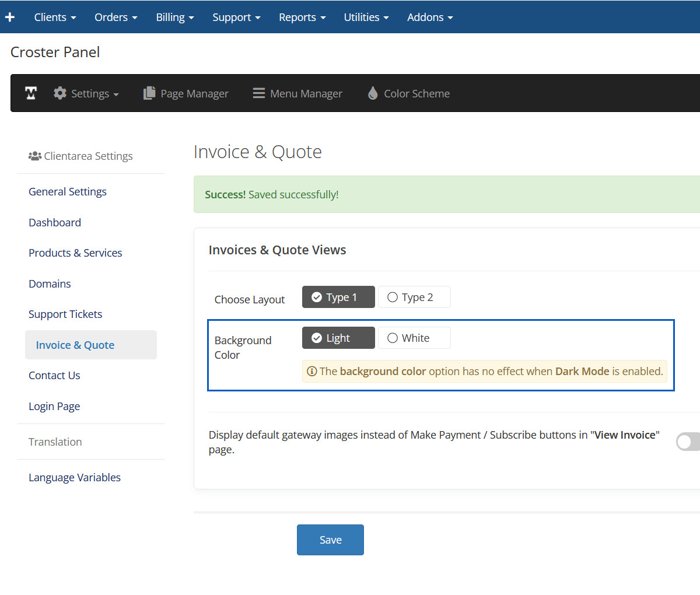Choose the Type 1 layout option

click(x=338, y=297)
